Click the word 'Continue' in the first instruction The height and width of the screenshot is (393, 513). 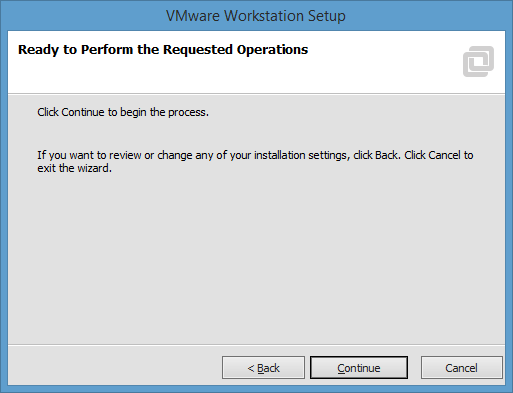click(x=83, y=112)
